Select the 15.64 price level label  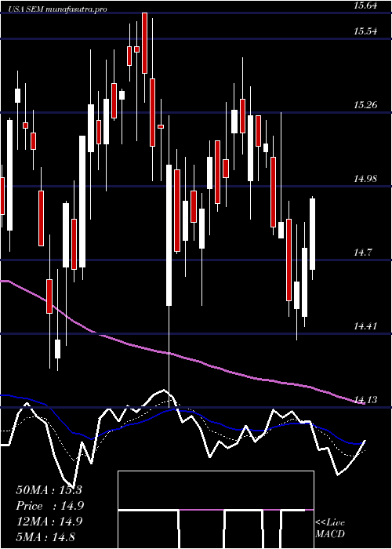tap(365, 5)
